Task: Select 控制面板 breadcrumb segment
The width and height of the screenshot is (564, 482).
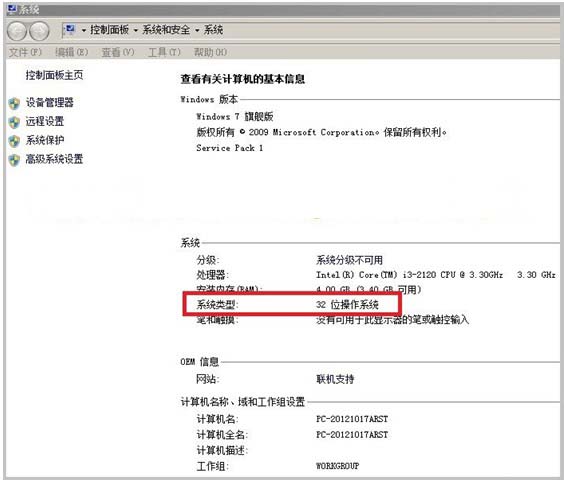Action: pyautogui.click(x=109, y=29)
